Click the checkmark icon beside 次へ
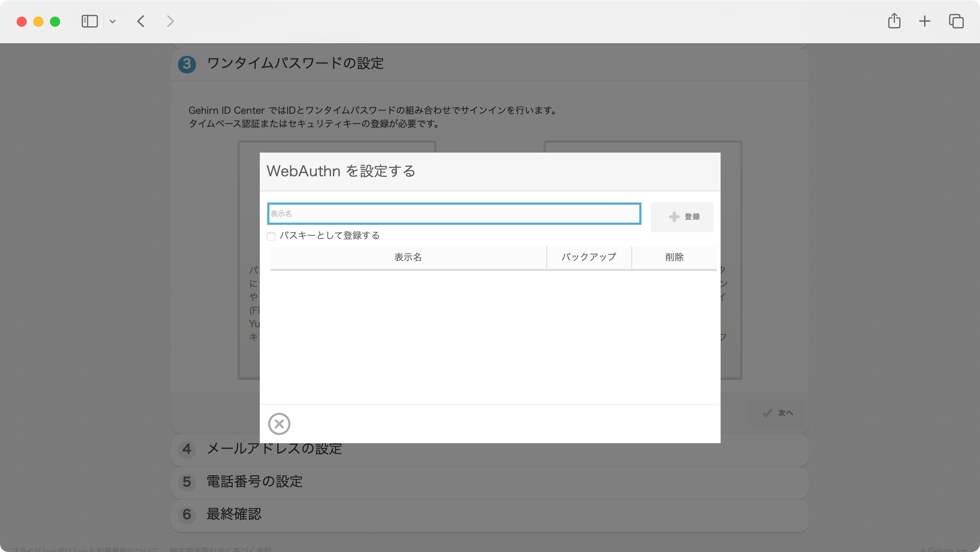 (x=766, y=412)
